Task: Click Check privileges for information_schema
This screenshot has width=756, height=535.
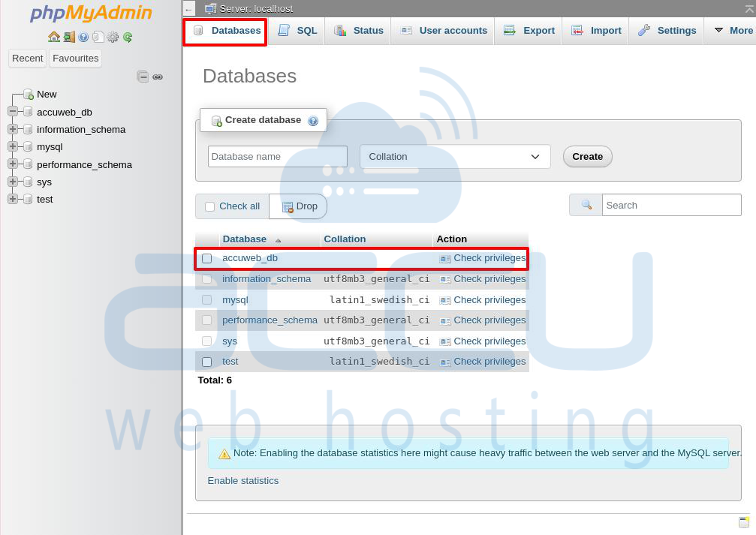Action: coord(489,278)
